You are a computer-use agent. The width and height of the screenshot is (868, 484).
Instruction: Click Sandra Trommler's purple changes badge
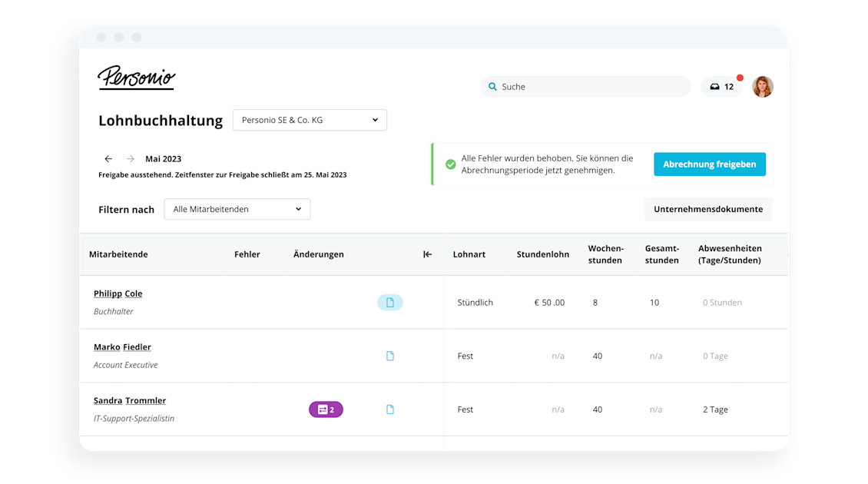(326, 409)
